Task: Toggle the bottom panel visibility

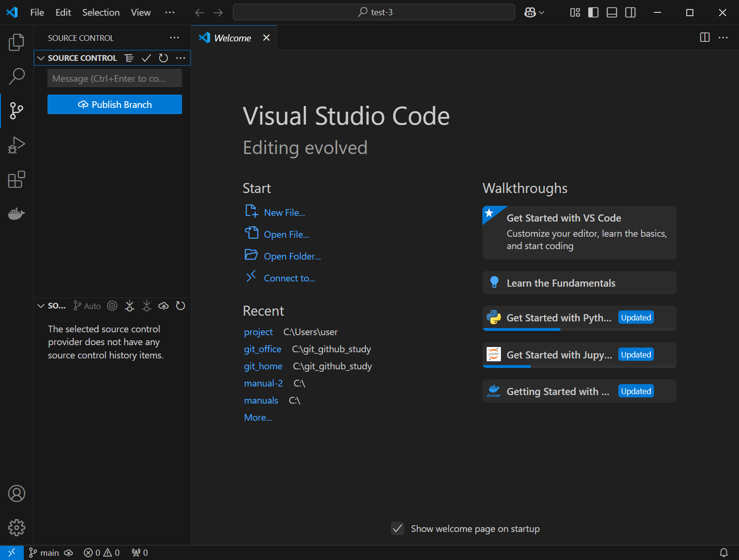Action: 612,12
